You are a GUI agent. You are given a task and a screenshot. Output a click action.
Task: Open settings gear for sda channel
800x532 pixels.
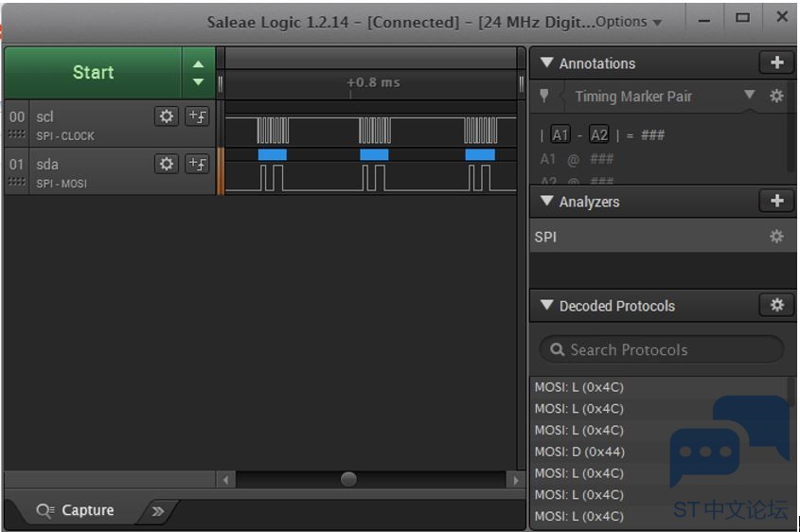tap(167, 164)
